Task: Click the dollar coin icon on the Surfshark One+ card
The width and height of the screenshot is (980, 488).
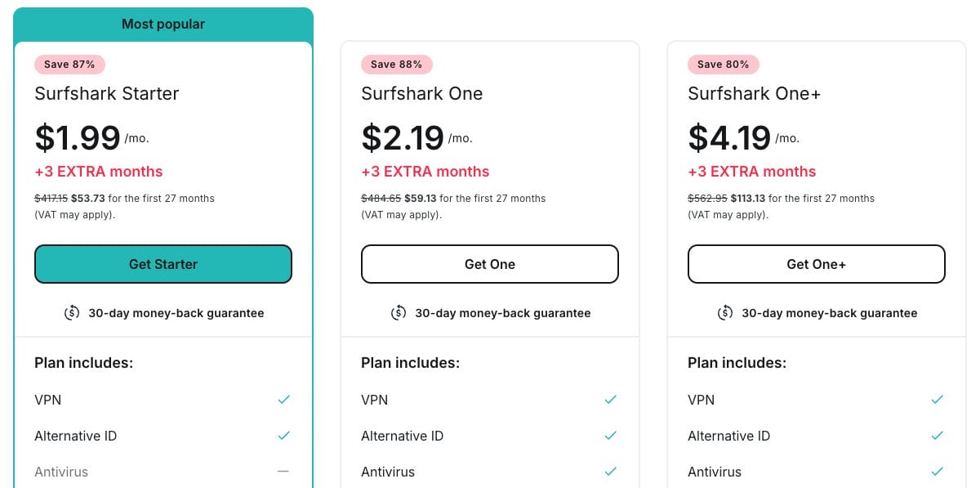Action: click(725, 313)
